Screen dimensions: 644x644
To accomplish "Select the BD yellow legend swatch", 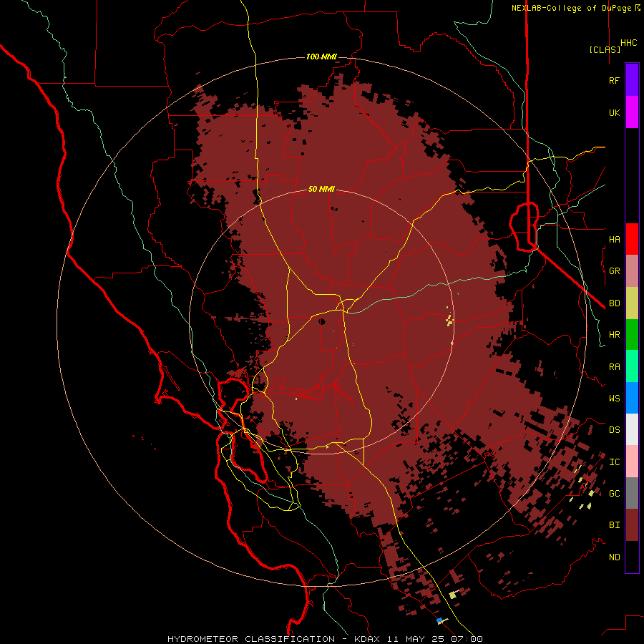I will click(632, 303).
